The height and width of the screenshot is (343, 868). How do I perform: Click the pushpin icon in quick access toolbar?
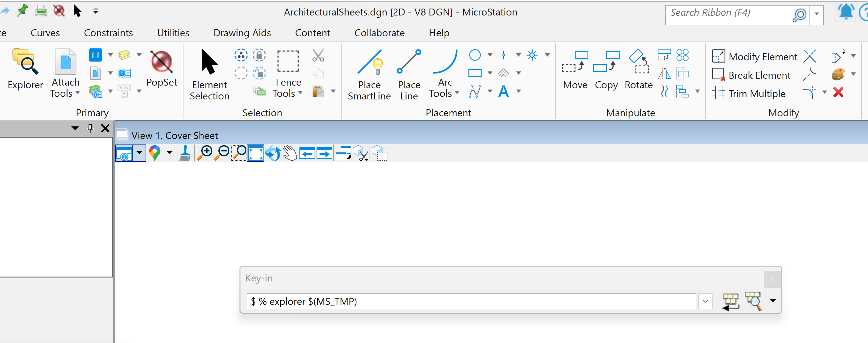point(23,11)
